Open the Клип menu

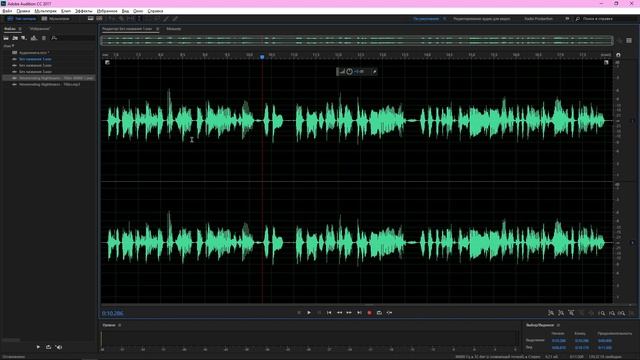click(66, 11)
